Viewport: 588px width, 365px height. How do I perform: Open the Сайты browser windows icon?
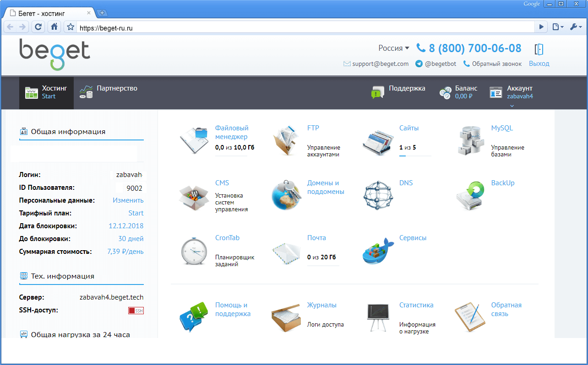pyautogui.click(x=379, y=142)
